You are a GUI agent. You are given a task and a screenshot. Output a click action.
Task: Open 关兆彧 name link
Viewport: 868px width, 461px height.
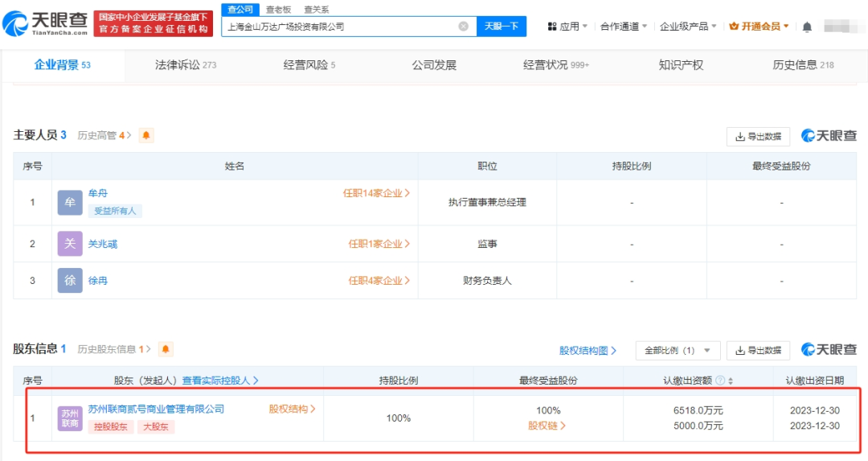tap(102, 244)
